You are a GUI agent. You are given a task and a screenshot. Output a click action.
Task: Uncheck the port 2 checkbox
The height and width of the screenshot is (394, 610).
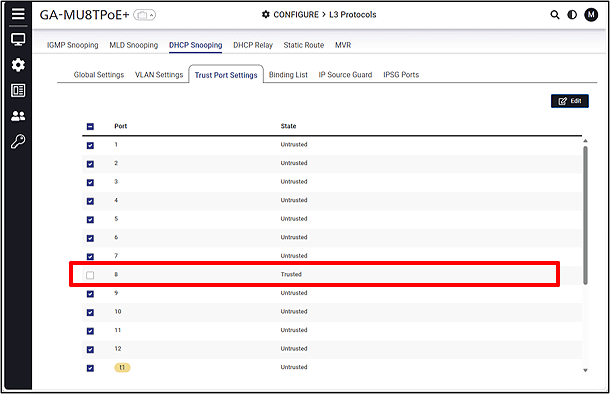click(90, 164)
